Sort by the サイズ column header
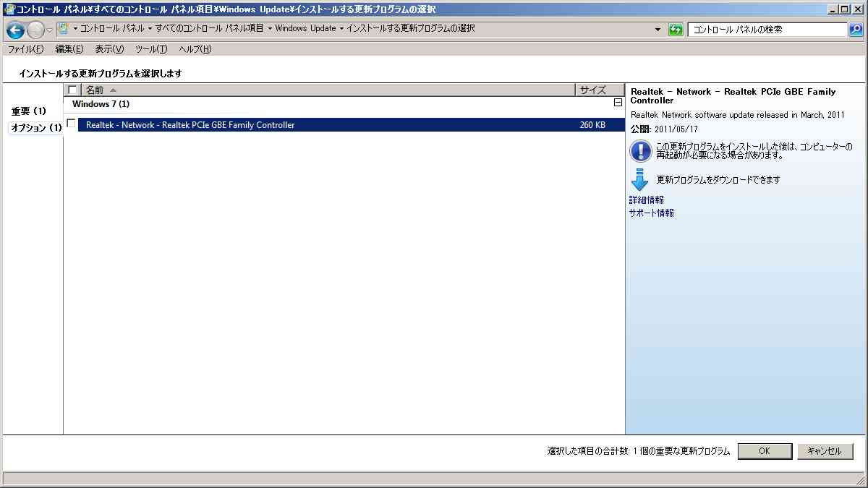 (x=600, y=90)
